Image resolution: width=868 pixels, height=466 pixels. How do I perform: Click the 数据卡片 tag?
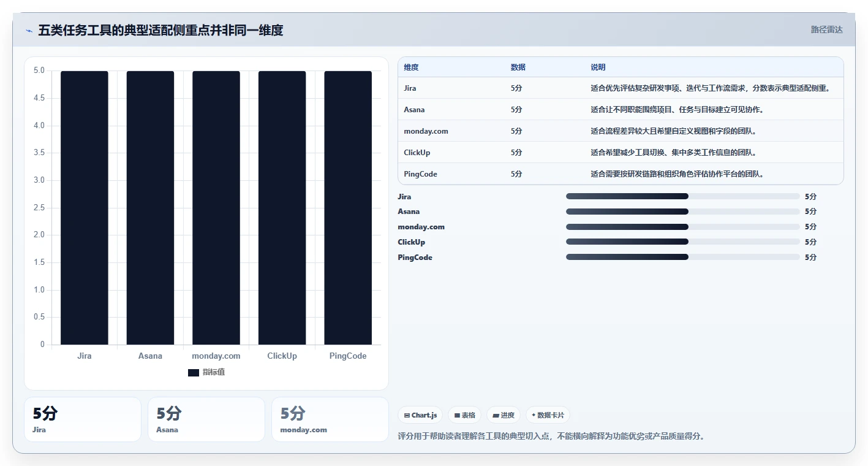548,415
